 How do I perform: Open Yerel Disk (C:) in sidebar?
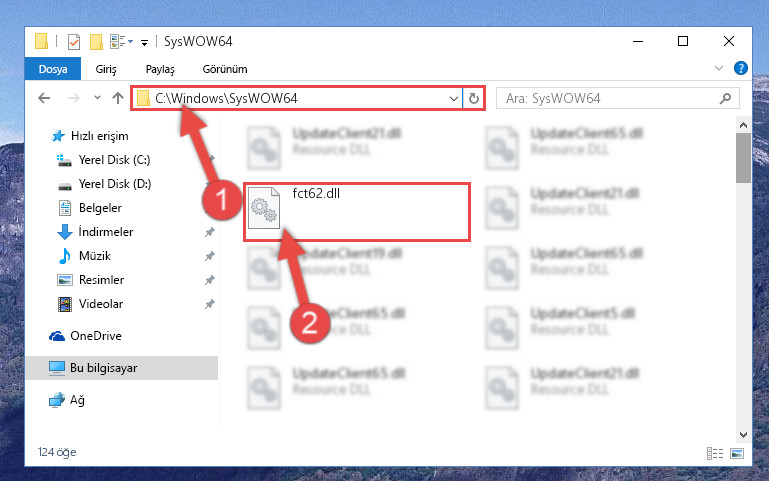click(114, 160)
